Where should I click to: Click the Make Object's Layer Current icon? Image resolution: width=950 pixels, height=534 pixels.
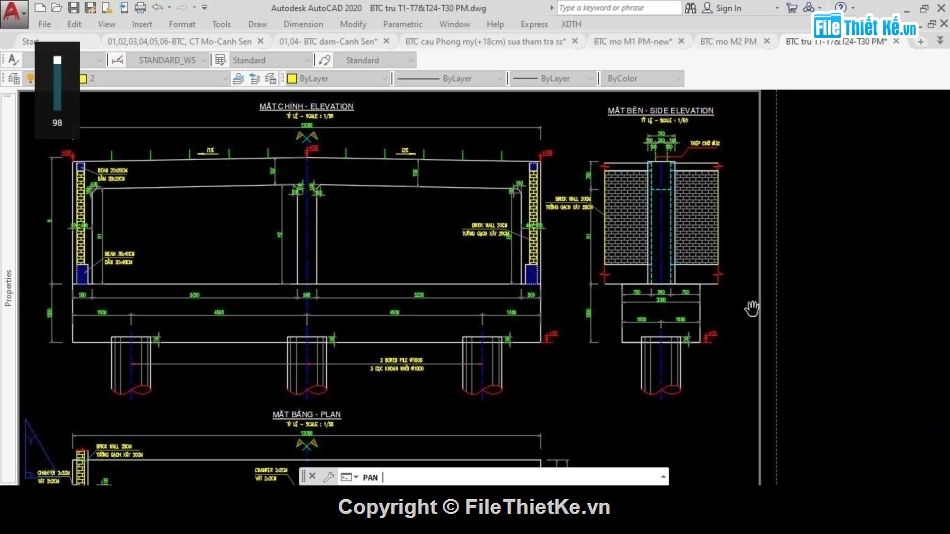coord(238,78)
